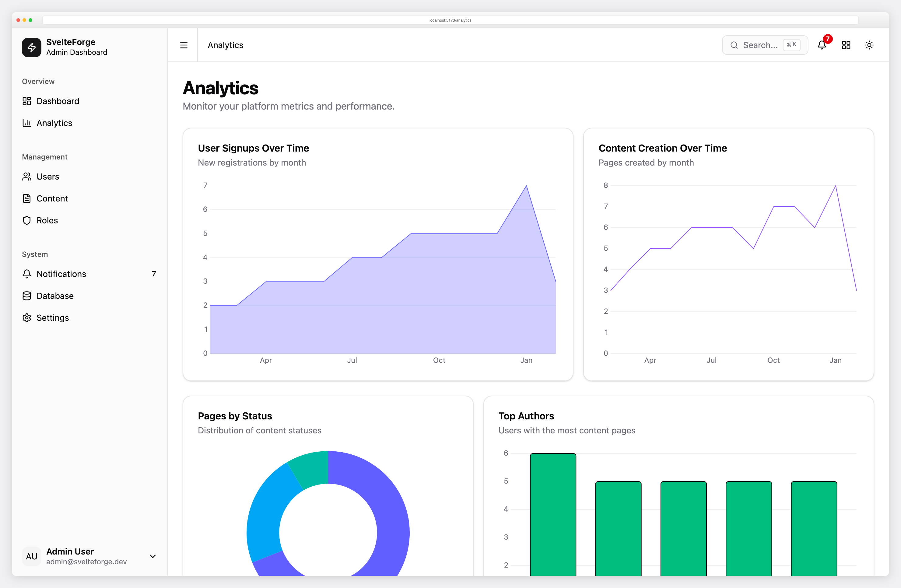Viewport: 901px width, 588px height.
Task: Click the January peak in User Signups chart
Action: coord(526,186)
